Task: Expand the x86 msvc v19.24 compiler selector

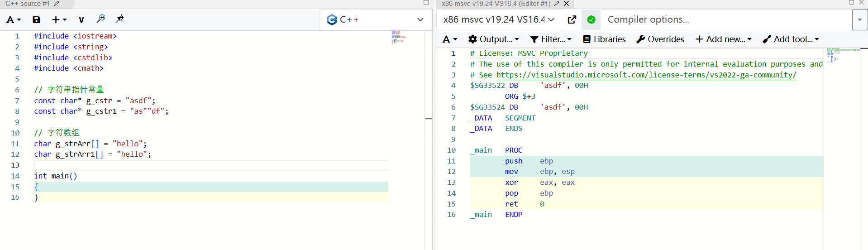Action: coord(499,19)
